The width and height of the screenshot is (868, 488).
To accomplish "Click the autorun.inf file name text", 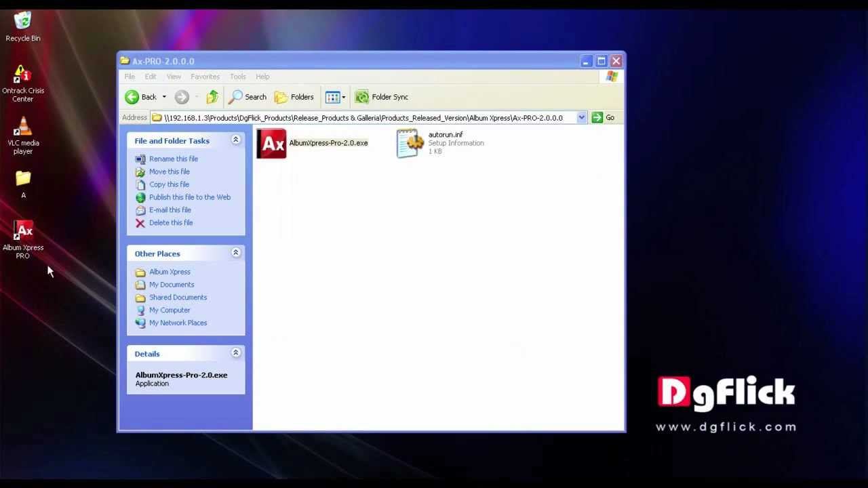I will coord(446,135).
